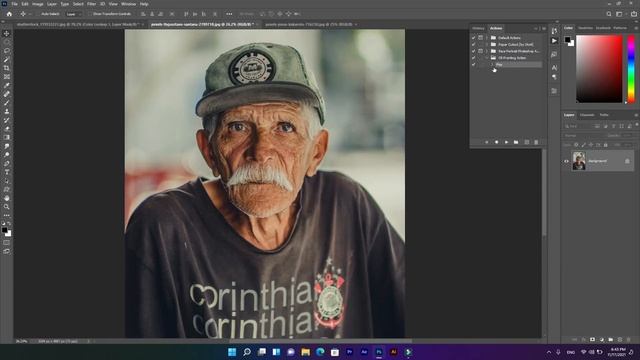Open the Auto-Select Layer dropdown

coord(73,14)
